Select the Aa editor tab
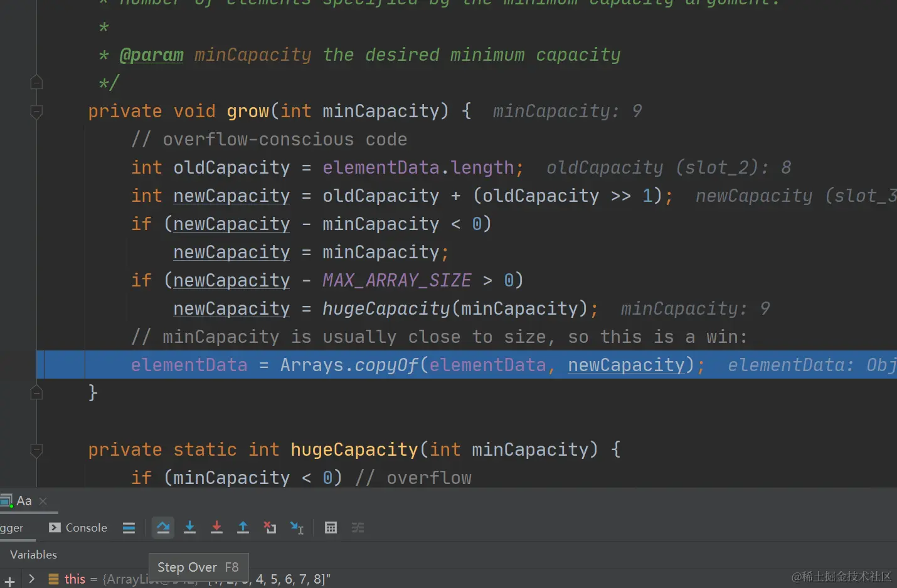 [x=24, y=500]
